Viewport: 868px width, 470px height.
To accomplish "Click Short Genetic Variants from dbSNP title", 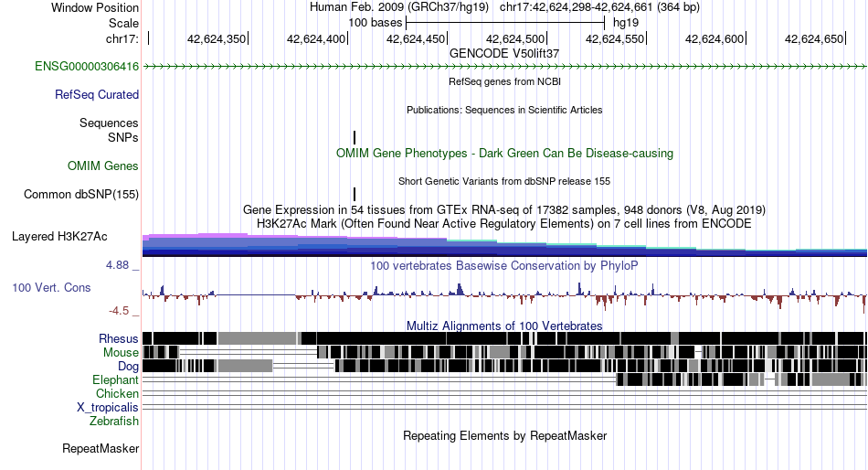I will [x=504, y=181].
